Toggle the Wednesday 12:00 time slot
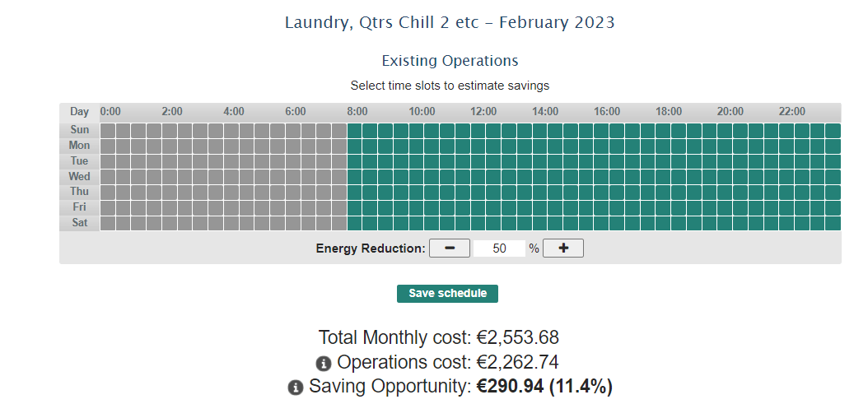 click(x=478, y=177)
